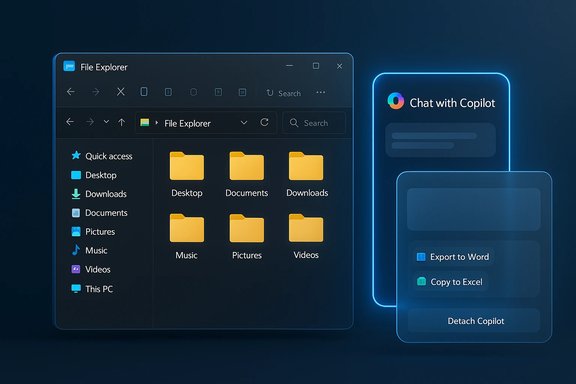Select the Downloads folder icon in main pane
This screenshot has height=384, width=576.
(x=306, y=166)
